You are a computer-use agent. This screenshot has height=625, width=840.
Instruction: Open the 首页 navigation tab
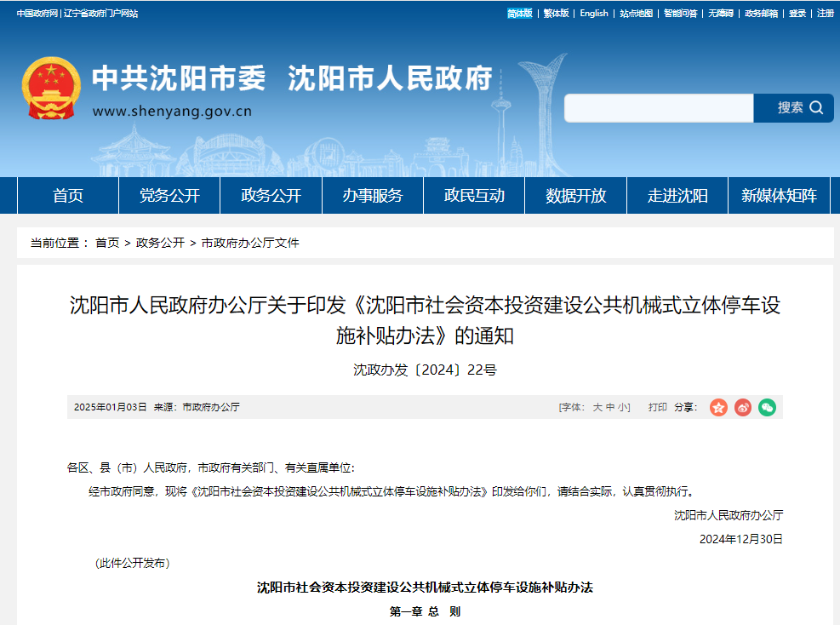pos(68,196)
